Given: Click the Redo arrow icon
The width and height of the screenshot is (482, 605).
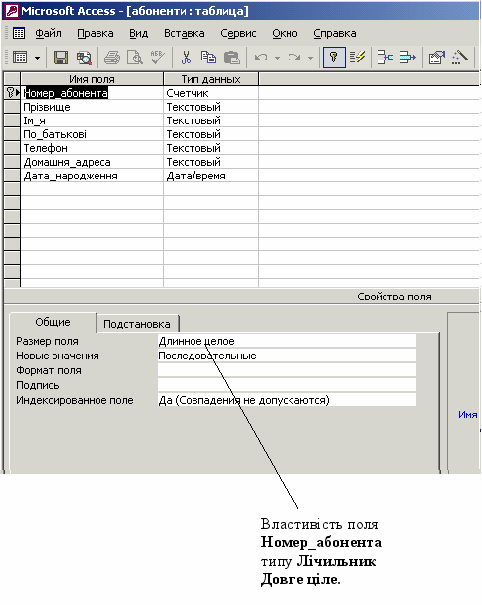Looking at the screenshot, I should [x=294, y=57].
